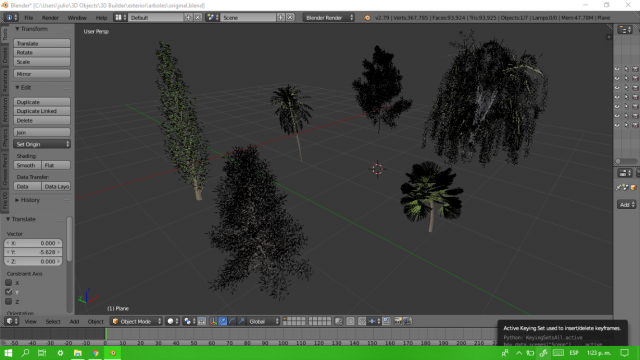Click the Mirror button

[x=42, y=74]
